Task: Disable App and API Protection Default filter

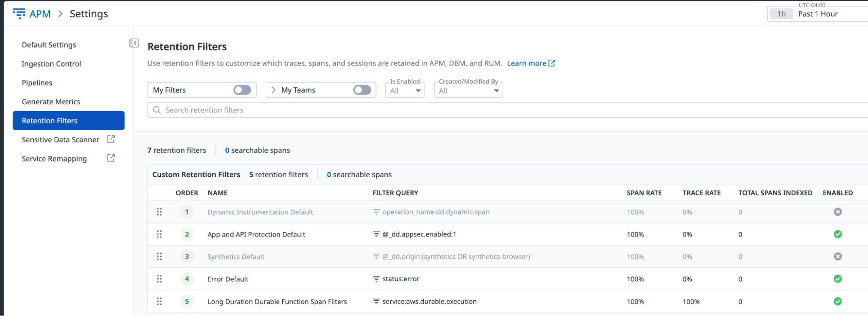Action: [838, 234]
